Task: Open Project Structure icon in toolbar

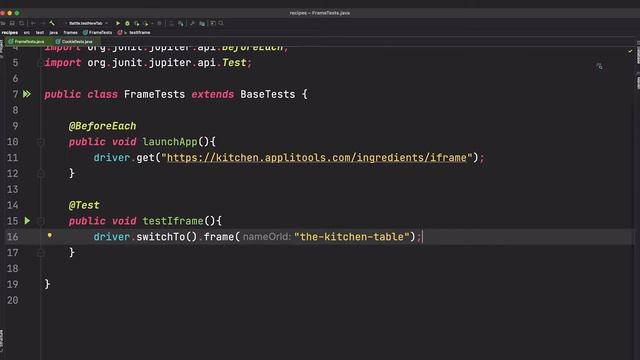Action: pyautogui.click(x=202, y=23)
